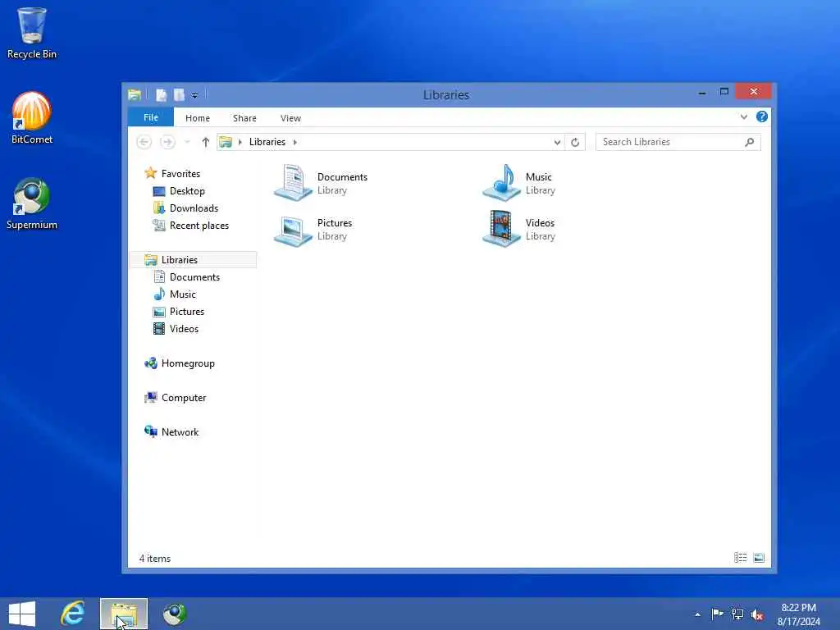Select the BitComet desktop shortcut
This screenshot has height=630, width=840.
(x=32, y=118)
